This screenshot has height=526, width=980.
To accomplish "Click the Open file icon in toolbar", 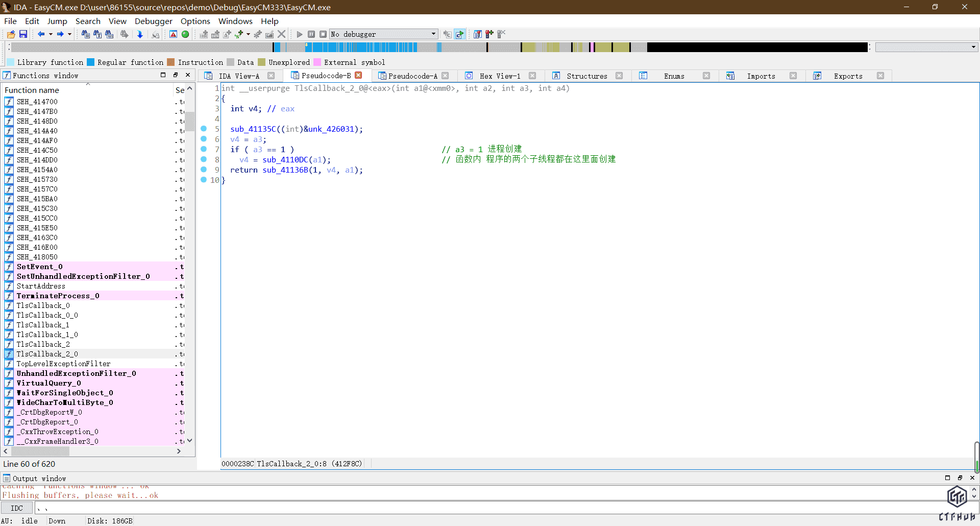I will (x=11, y=34).
